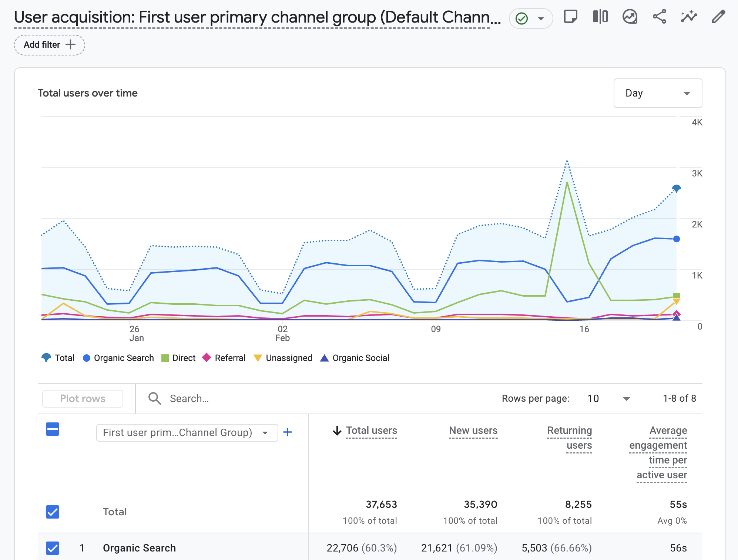
Task: Click the Unassigned legend entry
Action: tap(283, 358)
